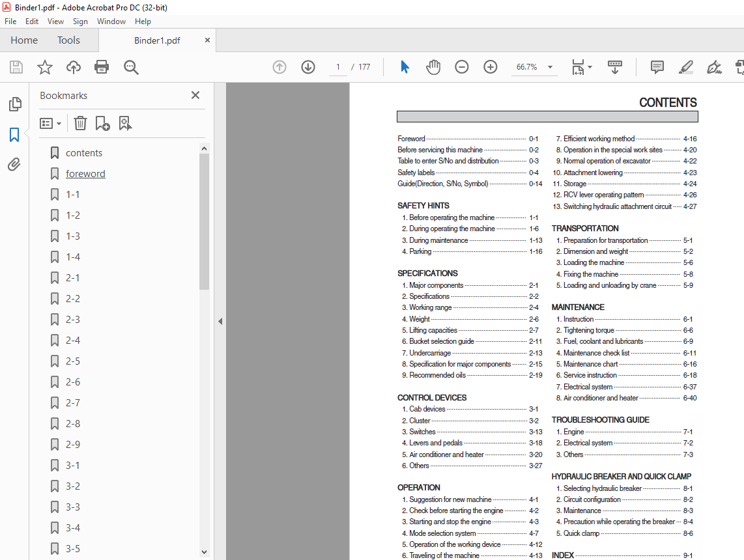Open the Window menu
The width and height of the screenshot is (744, 560).
click(x=111, y=21)
